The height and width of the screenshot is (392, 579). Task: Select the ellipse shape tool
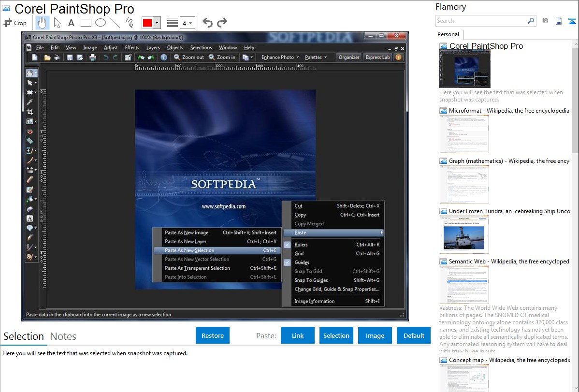[x=101, y=23]
